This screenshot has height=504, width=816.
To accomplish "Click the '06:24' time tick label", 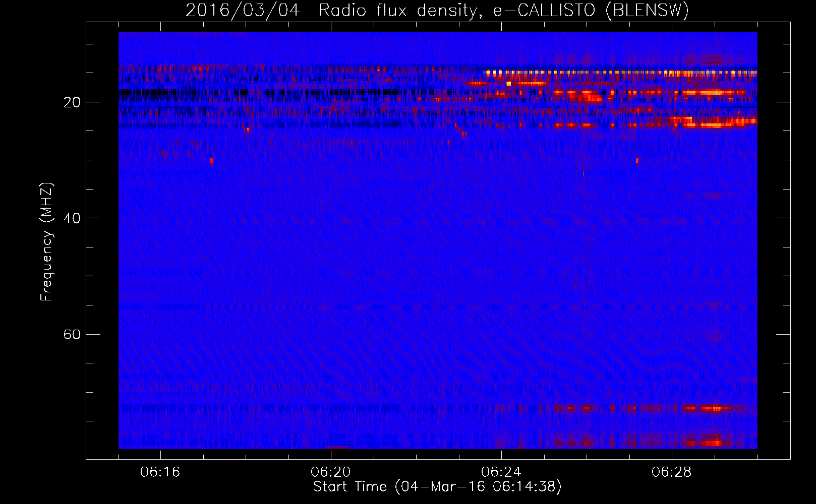I will [501, 472].
